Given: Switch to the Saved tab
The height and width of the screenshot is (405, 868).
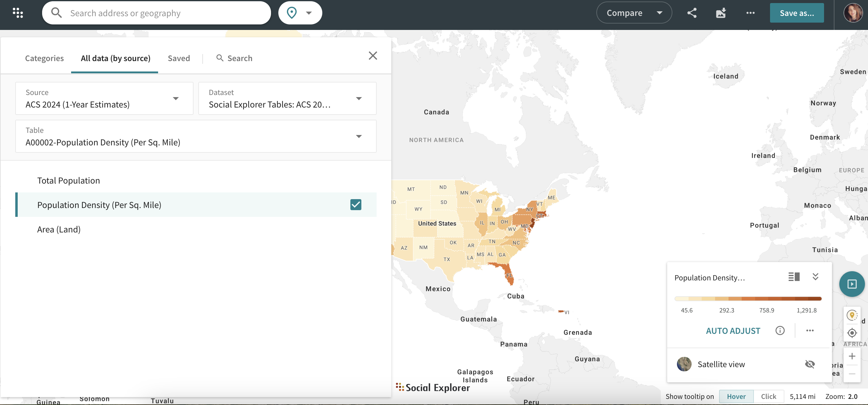Looking at the screenshot, I should 179,58.
